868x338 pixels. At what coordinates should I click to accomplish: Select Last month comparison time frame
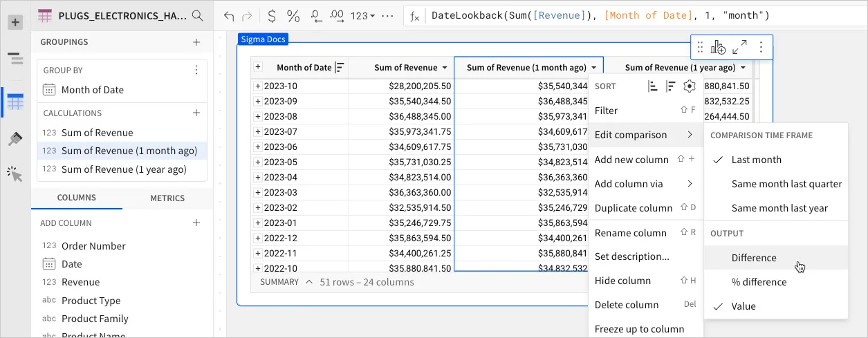pyautogui.click(x=776, y=160)
